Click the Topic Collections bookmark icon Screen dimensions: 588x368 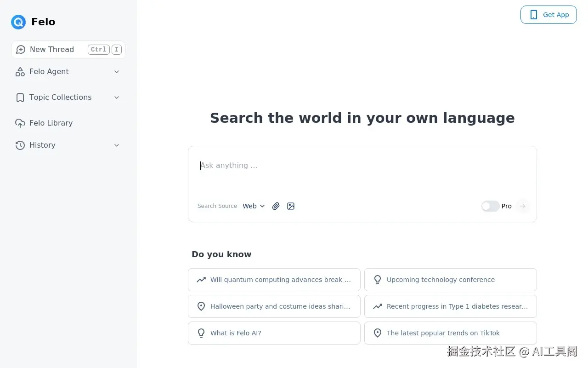(x=20, y=98)
